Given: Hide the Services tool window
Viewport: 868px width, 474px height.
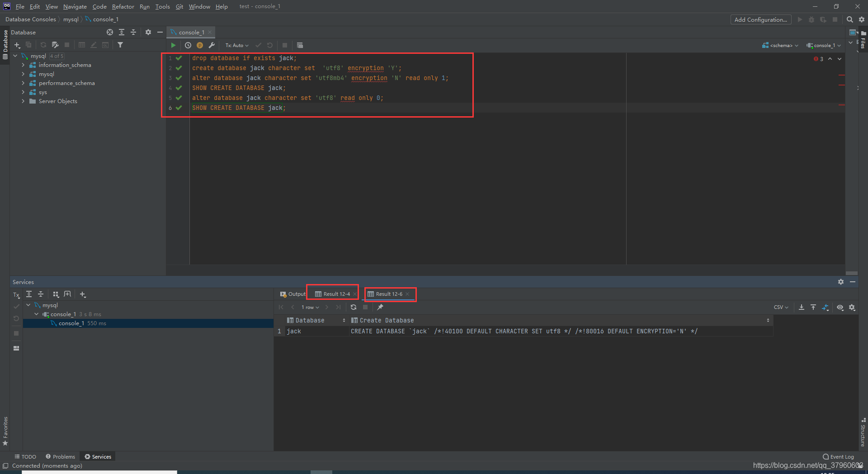Looking at the screenshot, I should [x=853, y=282].
